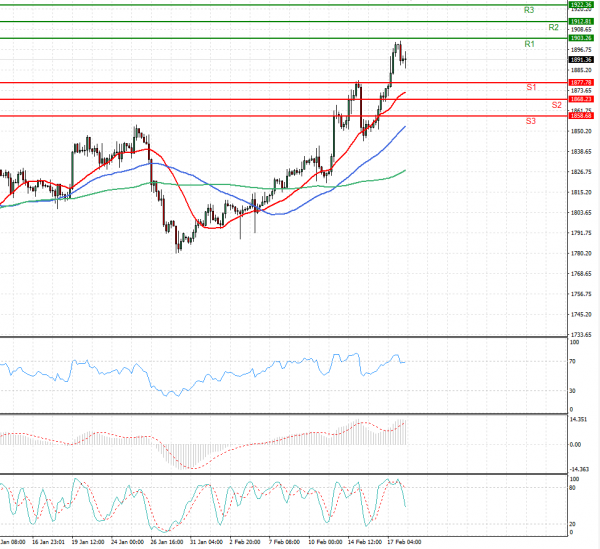Click the 24 Jan 00:00 time label
This screenshot has width=600, height=549.
point(127,542)
